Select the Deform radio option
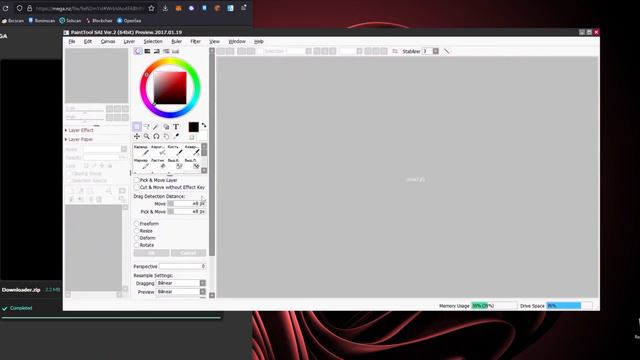Screen dimensions: 640x360 pos(137,238)
